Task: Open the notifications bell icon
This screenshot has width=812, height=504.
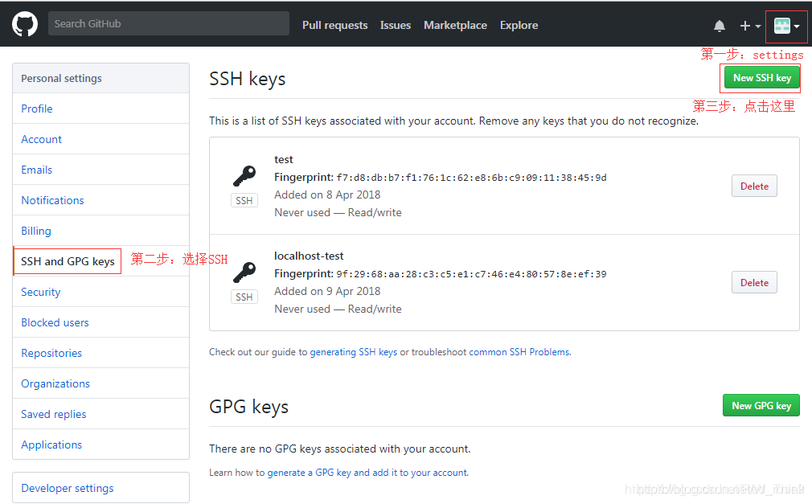Action: click(x=720, y=26)
